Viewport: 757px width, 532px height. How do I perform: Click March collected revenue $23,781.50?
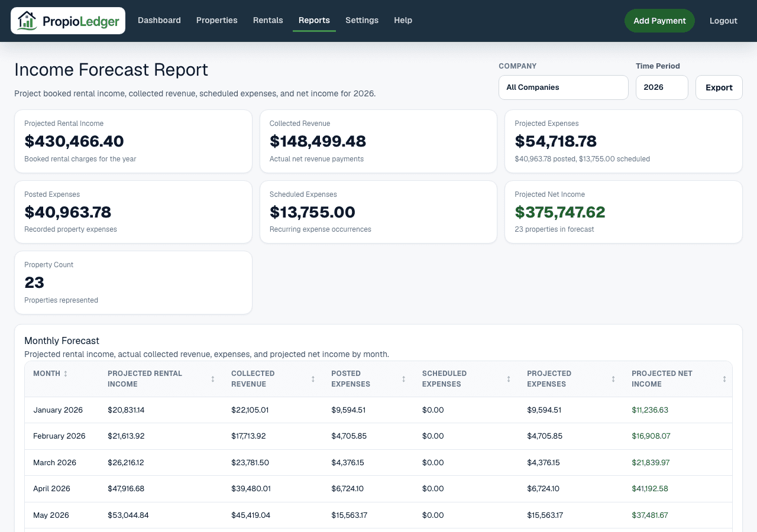250,463
